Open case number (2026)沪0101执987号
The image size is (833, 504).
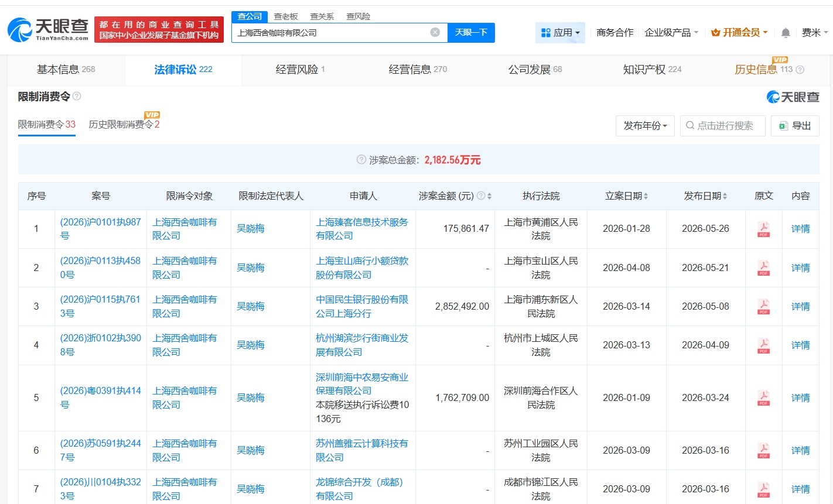pos(101,229)
